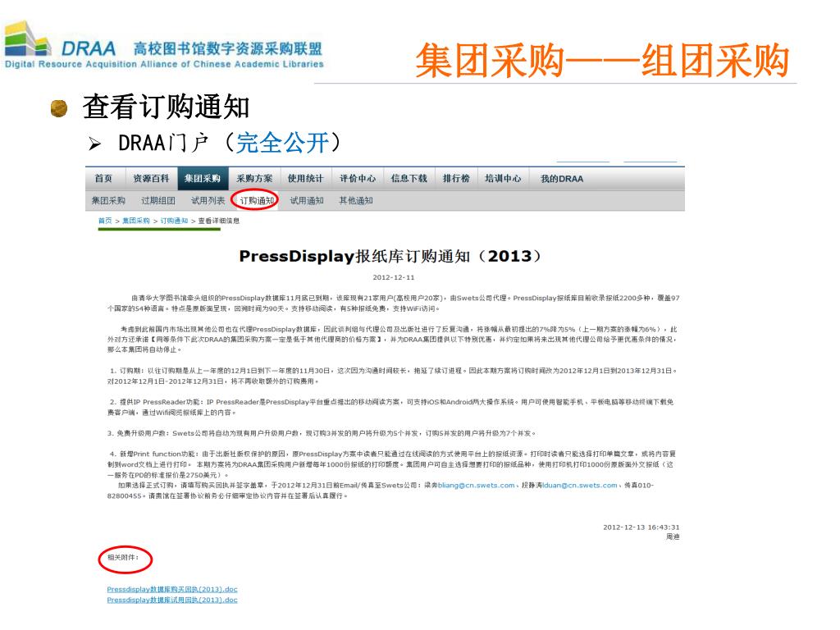The image size is (840, 630).
Task: Click the DRAA logo icon
Action: (x=27, y=39)
